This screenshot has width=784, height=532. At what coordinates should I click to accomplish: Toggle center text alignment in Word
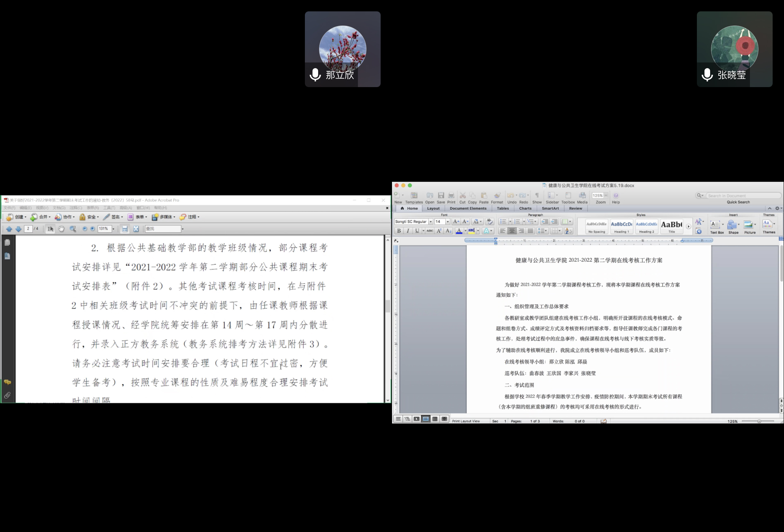[512, 231]
